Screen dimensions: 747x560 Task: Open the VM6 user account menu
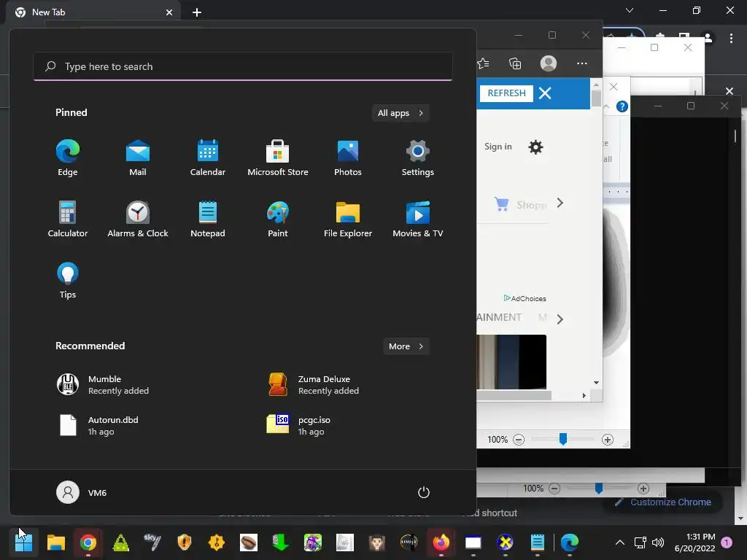click(82, 492)
